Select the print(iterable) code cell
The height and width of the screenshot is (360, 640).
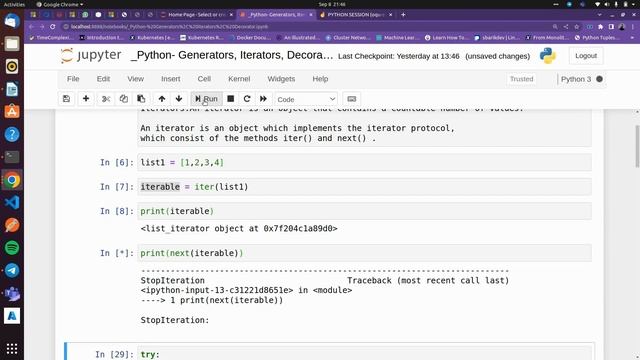click(x=364, y=211)
